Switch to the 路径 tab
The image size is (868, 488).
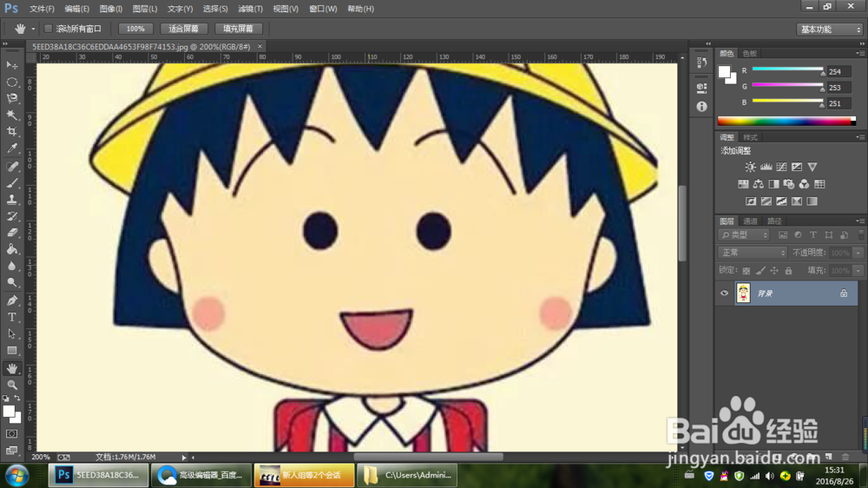pos(774,221)
